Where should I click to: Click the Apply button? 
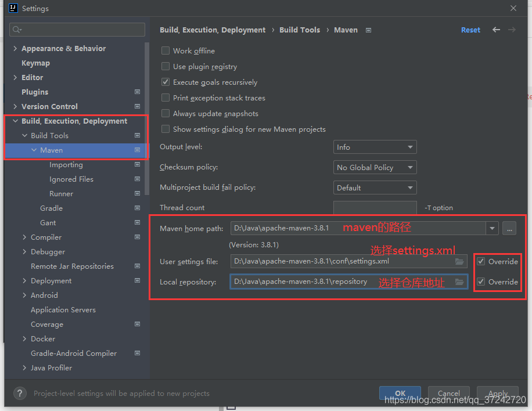(497, 393)
